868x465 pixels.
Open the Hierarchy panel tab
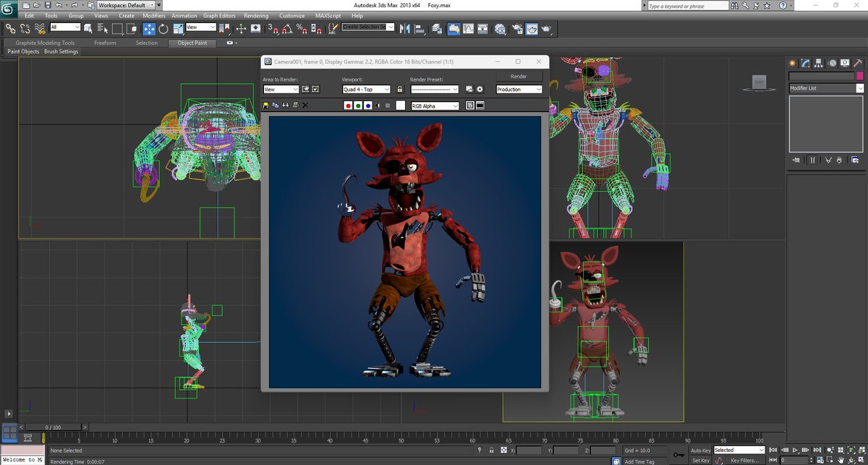[818, 63]
